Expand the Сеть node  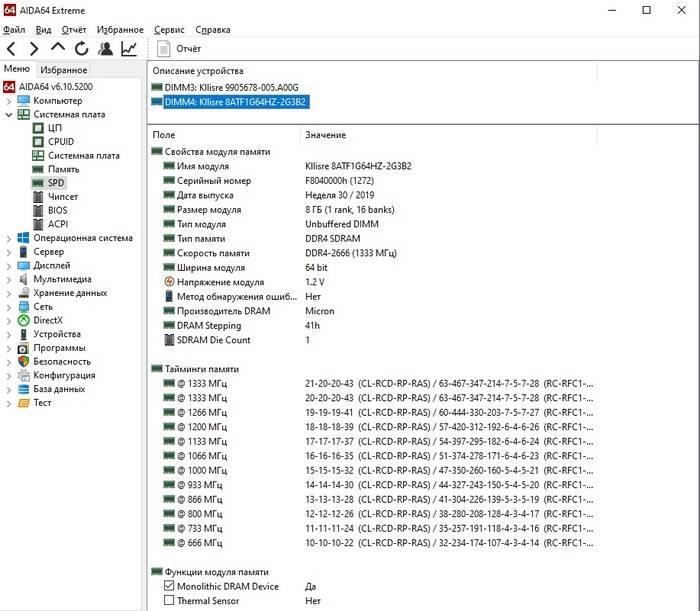pyautogui.click(x=8, y=308)
